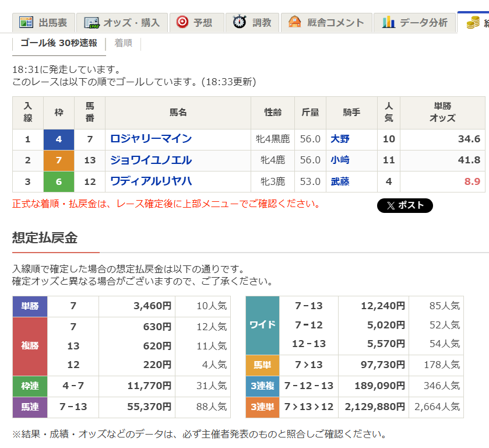This screenshot has height=448, width=489.
Task: Switch to the 調教 tab
Action: click(252, 23)
